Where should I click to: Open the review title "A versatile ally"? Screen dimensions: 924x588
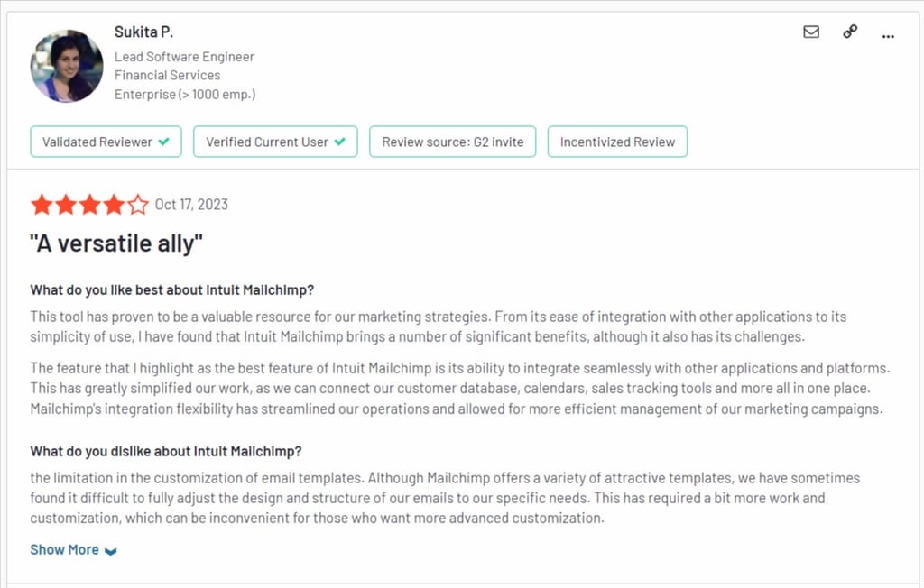[x=116, y=243]
